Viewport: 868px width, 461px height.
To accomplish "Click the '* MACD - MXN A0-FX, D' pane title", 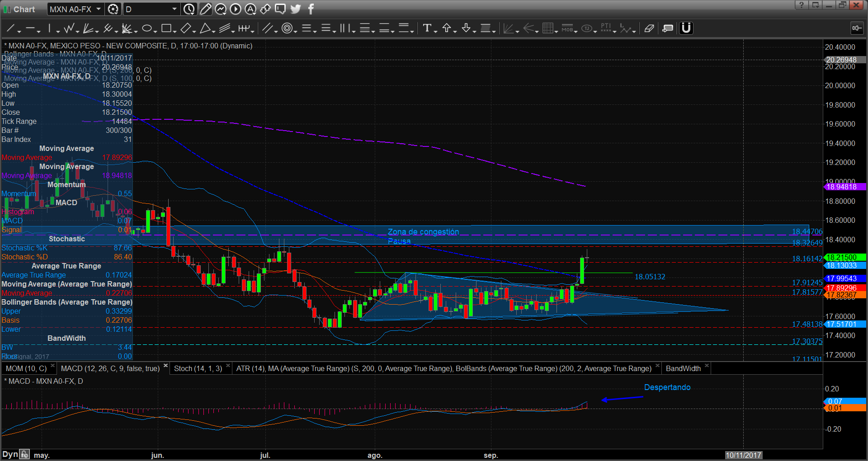I will coord(44,381).
